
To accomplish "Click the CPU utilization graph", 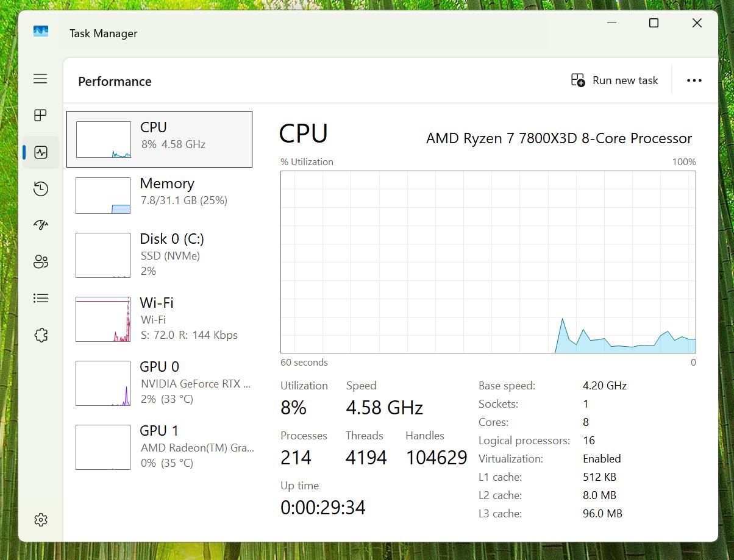I will coord(488,262).
